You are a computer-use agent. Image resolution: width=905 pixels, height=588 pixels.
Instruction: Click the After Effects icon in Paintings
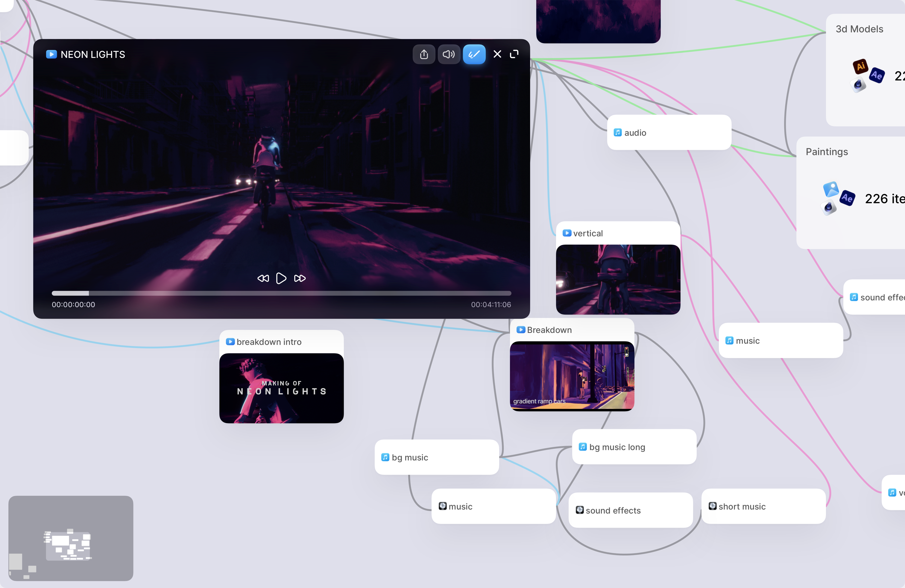click(x=847, y=198)
